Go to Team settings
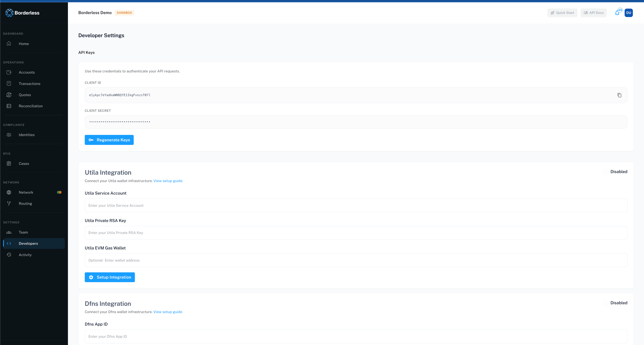This screenshot has height=345, width=644. pyautogui.click(x=34, y=232)
